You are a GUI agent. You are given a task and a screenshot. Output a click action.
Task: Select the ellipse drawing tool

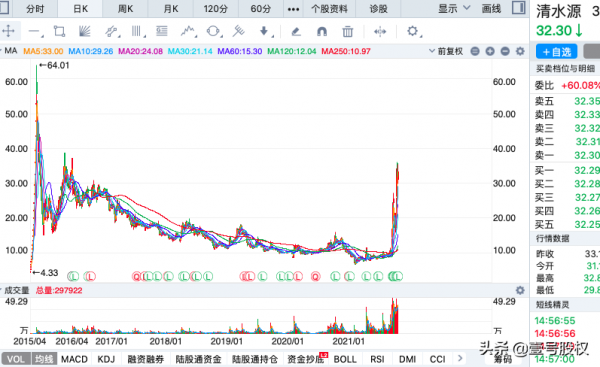point(214,31)
